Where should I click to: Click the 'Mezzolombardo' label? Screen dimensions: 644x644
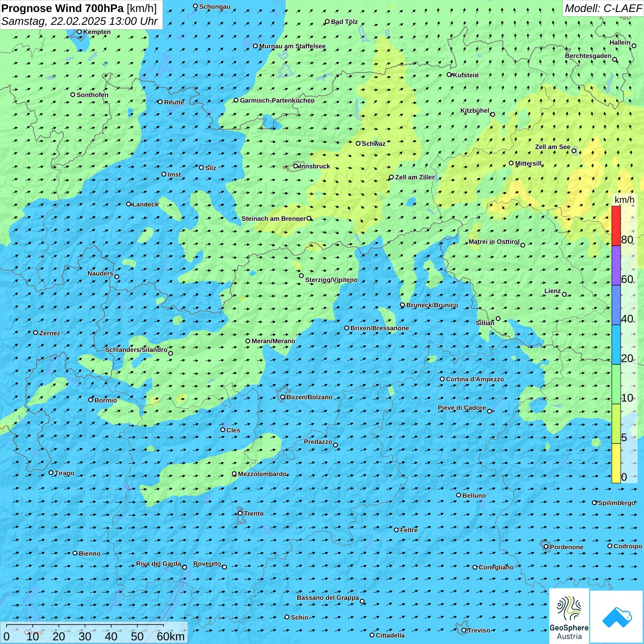262,474
